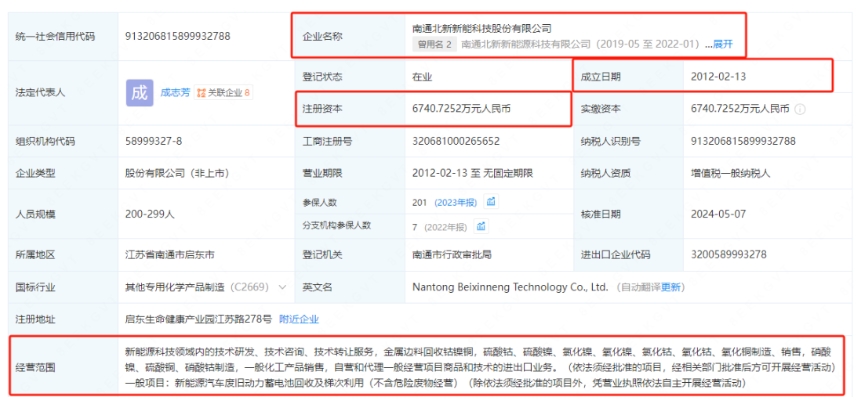
Task: Click staff size value 200-299人
Action: tap(150, 214)
